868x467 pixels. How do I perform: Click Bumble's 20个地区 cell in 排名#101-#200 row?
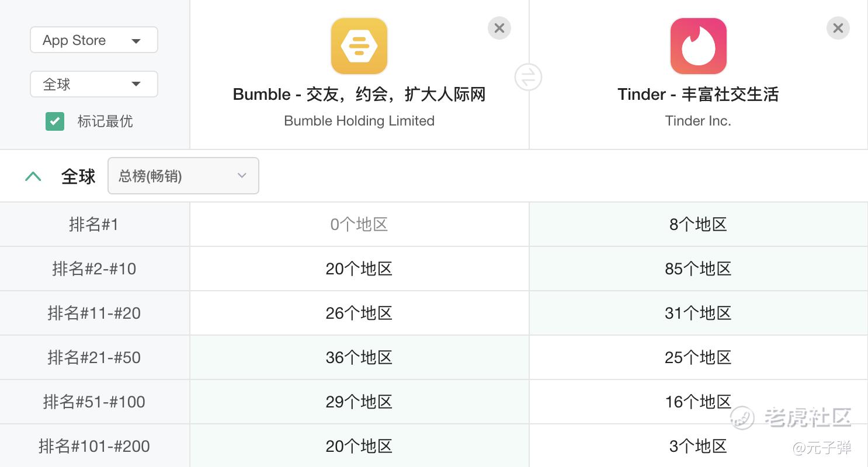tap(359, 446)
